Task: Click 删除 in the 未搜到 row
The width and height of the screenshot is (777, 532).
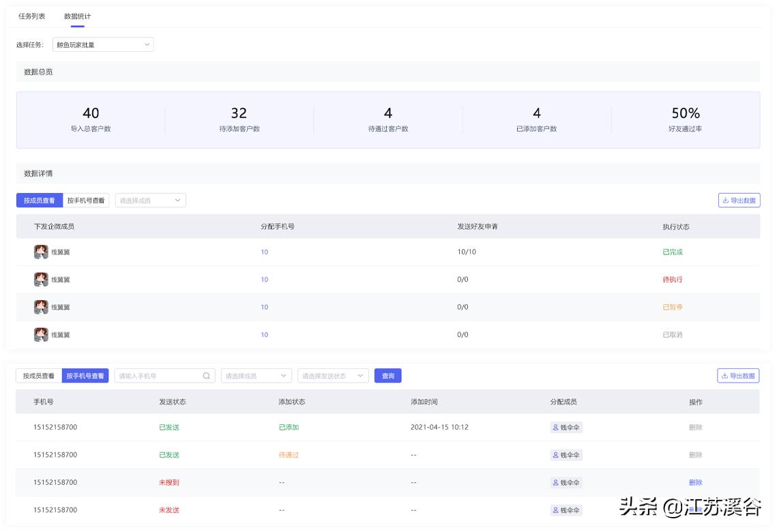Action: click(x=697, y=482)
